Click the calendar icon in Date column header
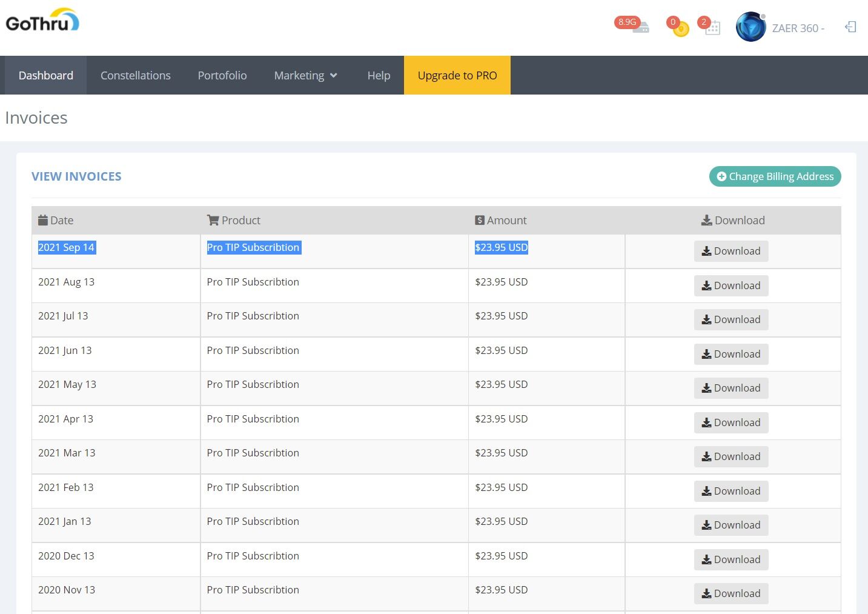Screen dimensions: 868x614 point(43,220)
